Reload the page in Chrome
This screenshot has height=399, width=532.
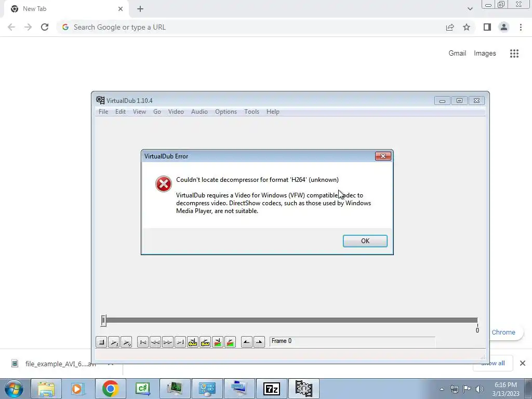pyautogui.click(x=45, y=27)
